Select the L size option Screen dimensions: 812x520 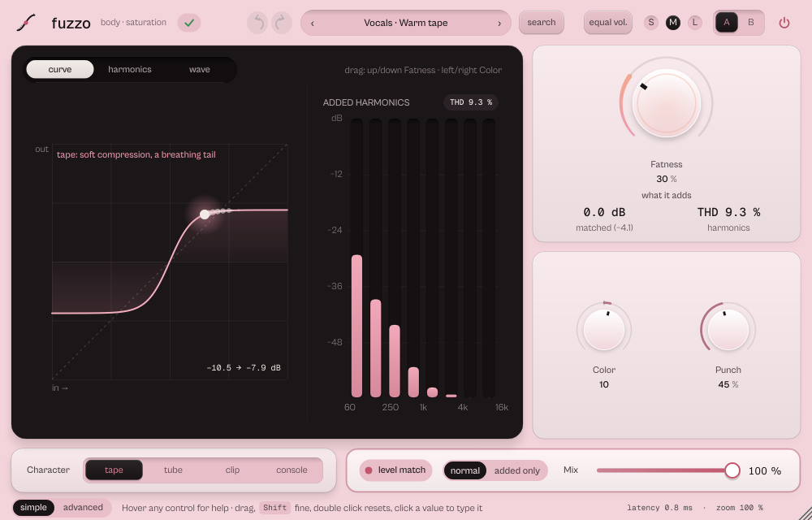tap(694, 22)
